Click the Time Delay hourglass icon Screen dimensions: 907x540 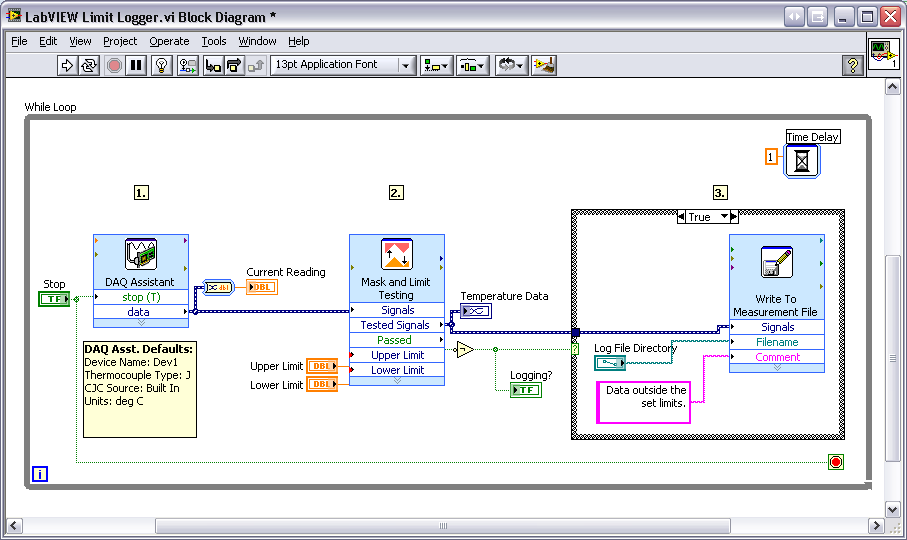(x=802, y=160)
